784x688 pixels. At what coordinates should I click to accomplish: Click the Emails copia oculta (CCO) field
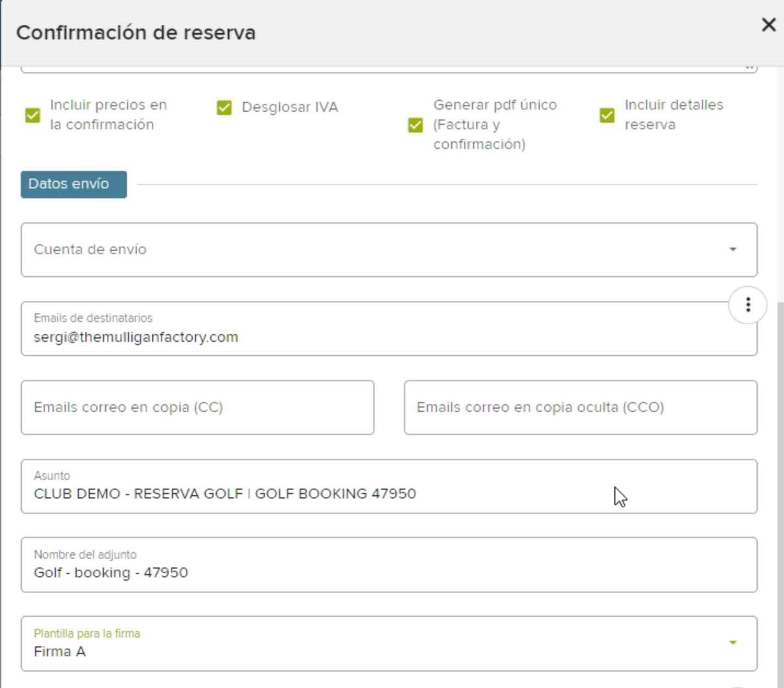pyautogui.click(x=580, y=407)
